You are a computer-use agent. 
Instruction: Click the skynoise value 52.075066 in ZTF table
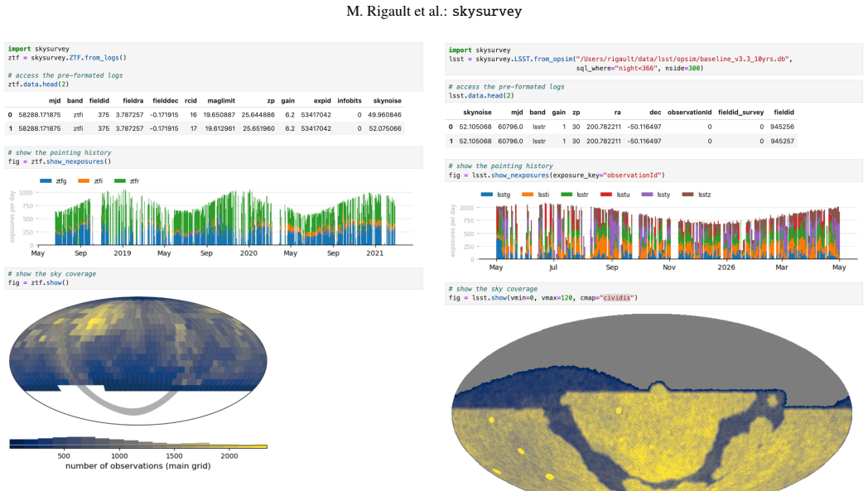click(385, 128)
